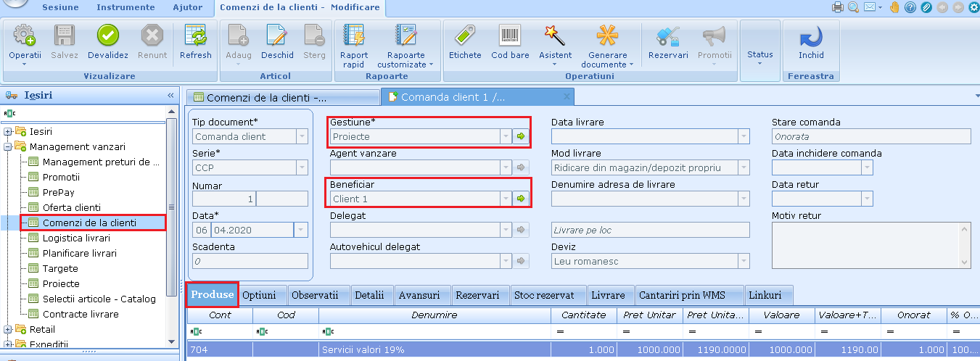
Task: Click the arrow button next to Beneficiar
Action: pyautogui.click(x=521, y=199)
